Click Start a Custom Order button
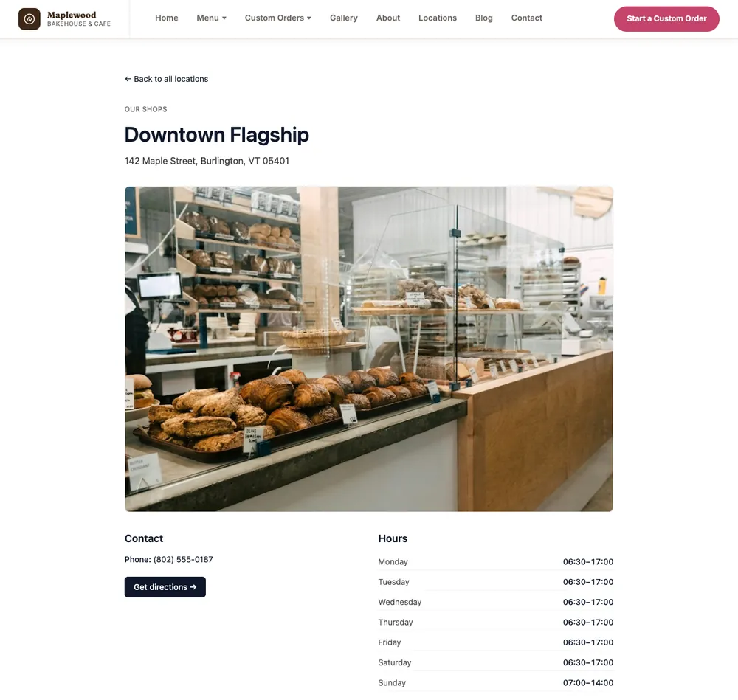 [666, 19]
